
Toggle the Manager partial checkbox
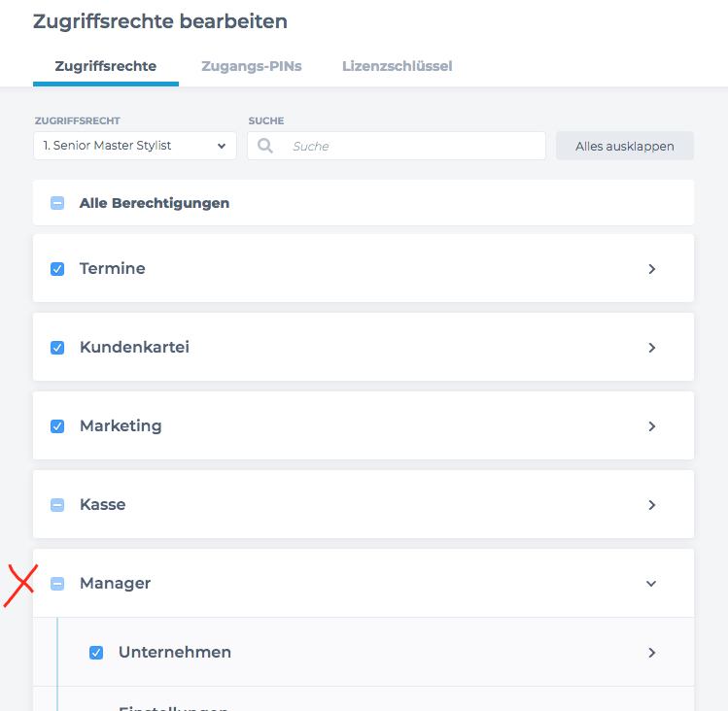coord(57,584)
